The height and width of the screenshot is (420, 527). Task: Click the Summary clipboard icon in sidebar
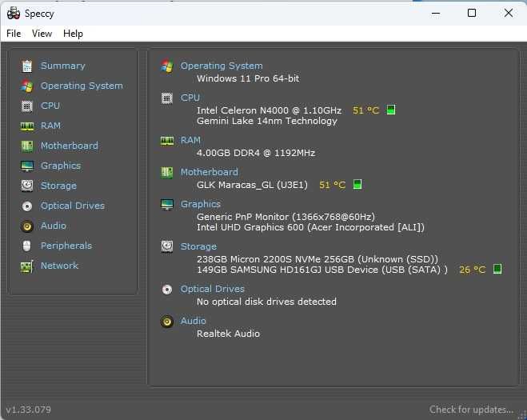coord(27,66)
